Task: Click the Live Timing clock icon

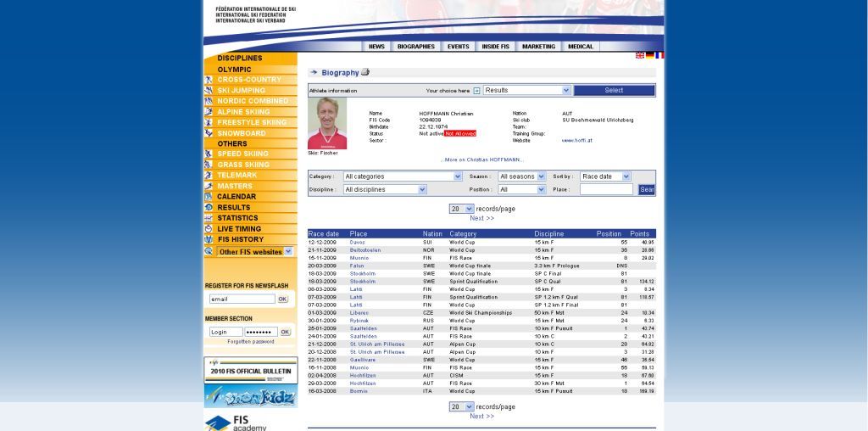Action: [x=209, y=229]
